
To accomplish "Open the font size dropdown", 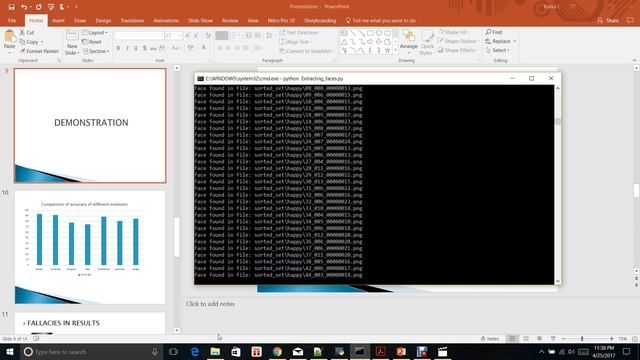I will (180, 36).
